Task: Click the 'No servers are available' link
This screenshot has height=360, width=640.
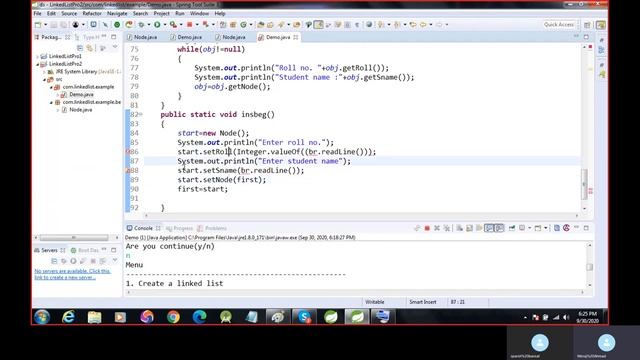Action: pos(72,274)
